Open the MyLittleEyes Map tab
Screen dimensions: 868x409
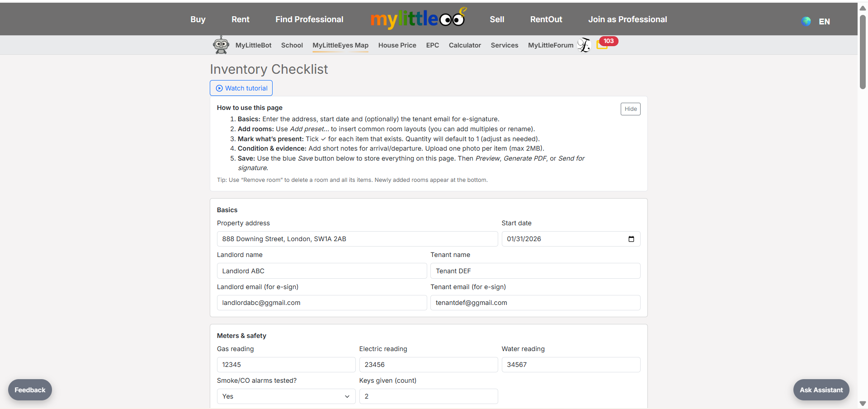[x=340, y=45]
